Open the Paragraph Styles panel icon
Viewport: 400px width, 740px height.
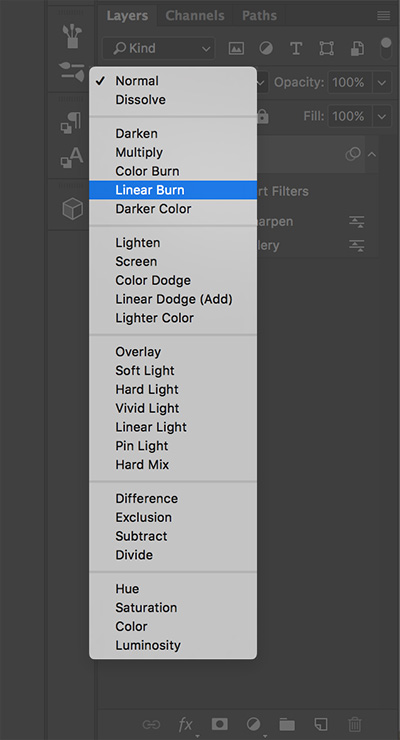pos(71,122)
